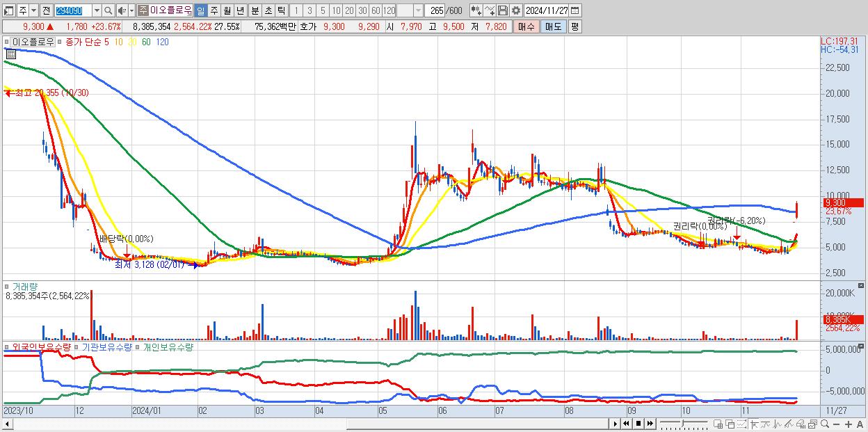Open the dropdown arrow beside speaker icon
This screenshot has width=868, height=432.
131,10
